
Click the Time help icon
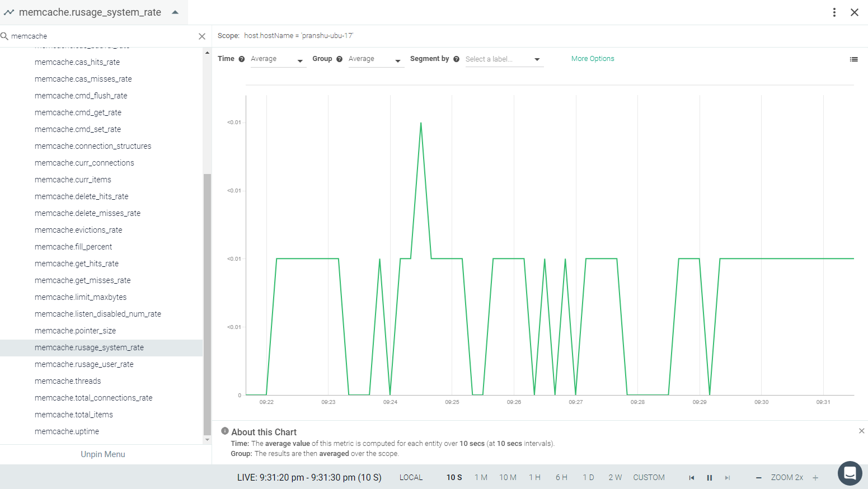[242, 59]
